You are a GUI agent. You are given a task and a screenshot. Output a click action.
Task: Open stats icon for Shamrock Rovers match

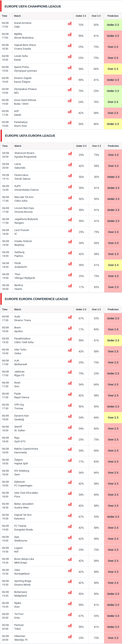click(x=70, y=153)
